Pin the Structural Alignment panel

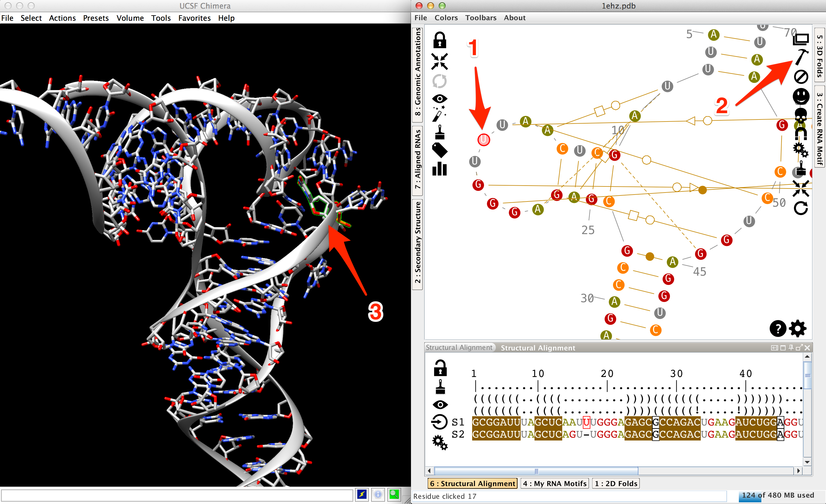pos(791,348)
